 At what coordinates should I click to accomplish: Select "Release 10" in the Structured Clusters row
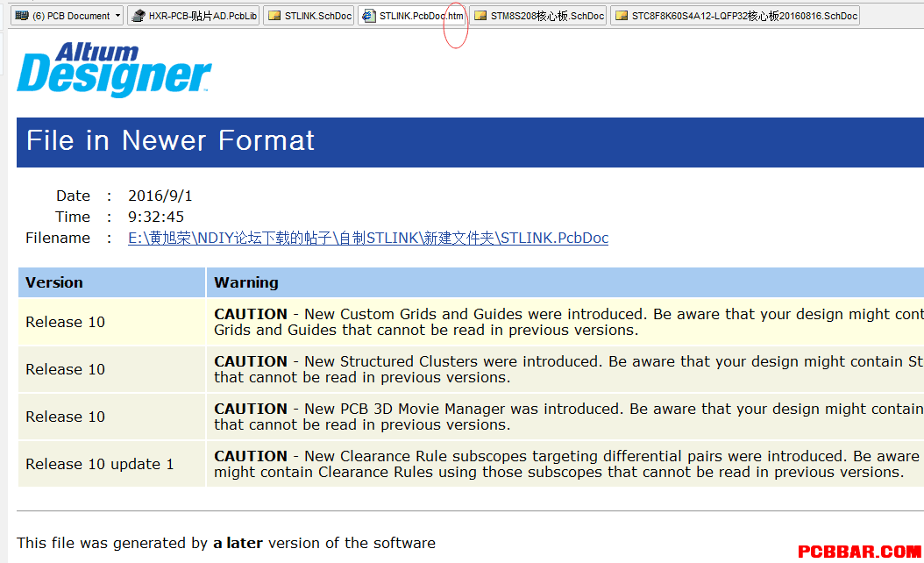tap(66, 369)
